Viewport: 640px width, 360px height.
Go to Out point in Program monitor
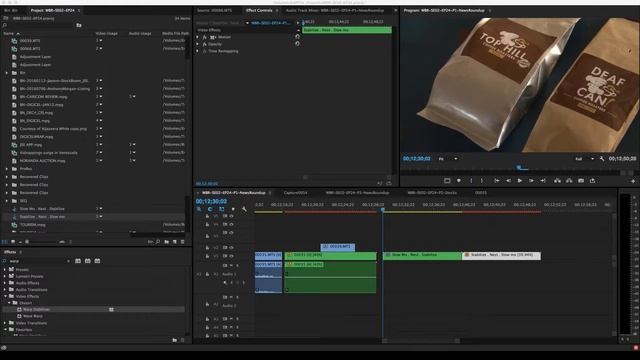click(543, 180)
